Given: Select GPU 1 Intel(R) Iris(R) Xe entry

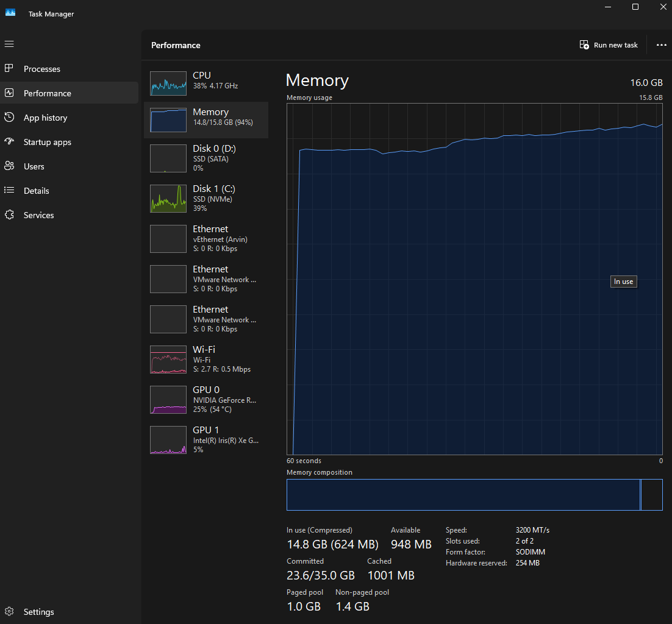Looking at the screenshot, I should click(206, 440).
